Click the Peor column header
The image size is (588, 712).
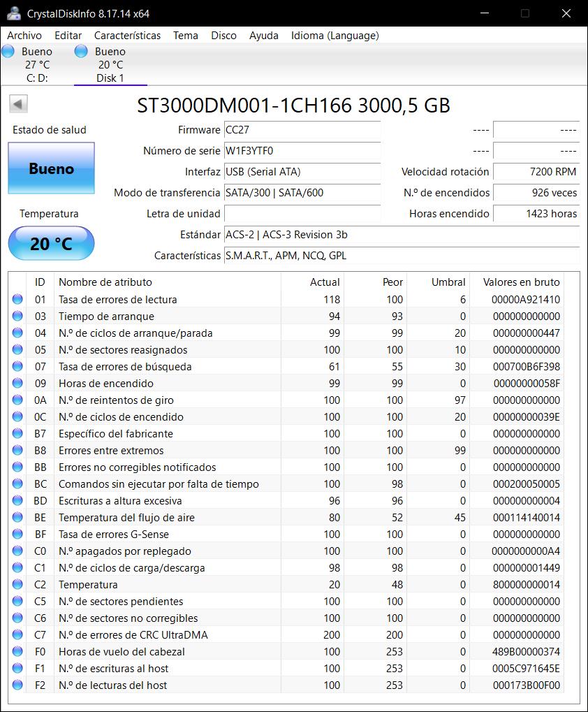[x=376, y=282]
